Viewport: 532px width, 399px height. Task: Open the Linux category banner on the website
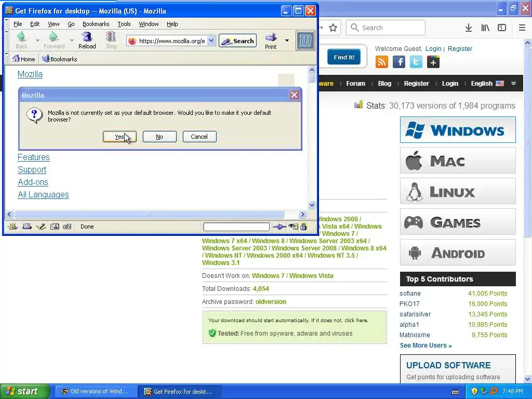coord(458,191)
